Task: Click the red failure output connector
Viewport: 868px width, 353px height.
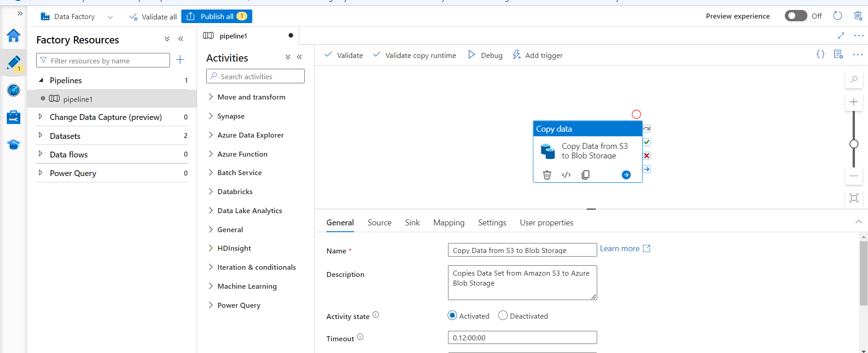Action: [647, 156]
